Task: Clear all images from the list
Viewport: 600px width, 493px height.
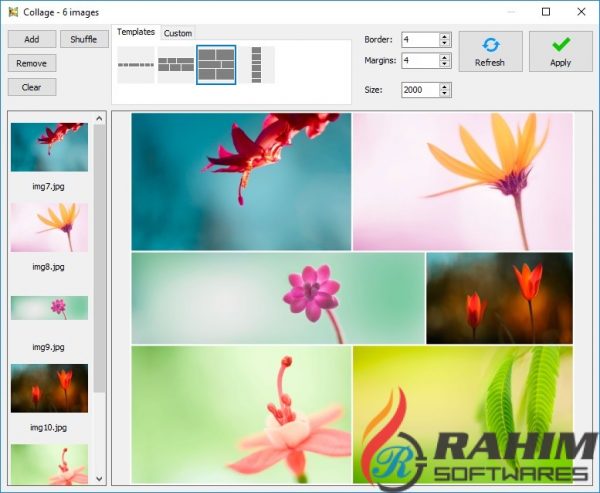Action: (32, 87)
